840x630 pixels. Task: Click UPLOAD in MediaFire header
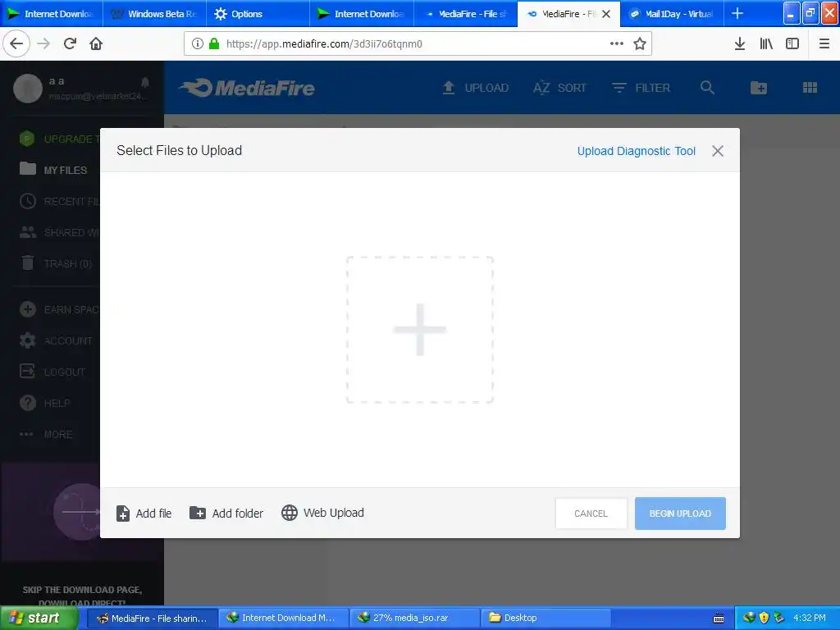tap(475, 88)
